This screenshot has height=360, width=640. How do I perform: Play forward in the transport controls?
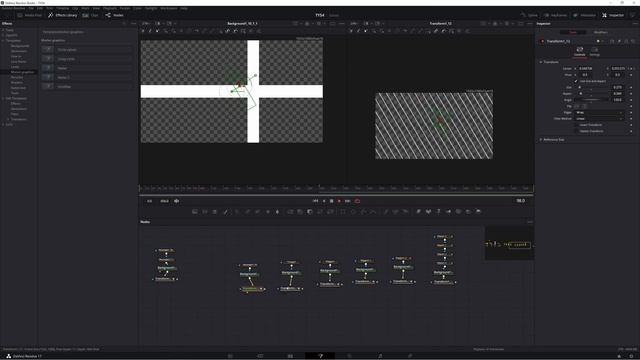(339, 201)
